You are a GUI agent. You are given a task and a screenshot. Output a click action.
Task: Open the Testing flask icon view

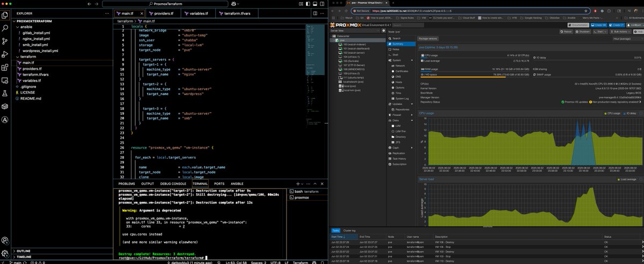[5, 93]
